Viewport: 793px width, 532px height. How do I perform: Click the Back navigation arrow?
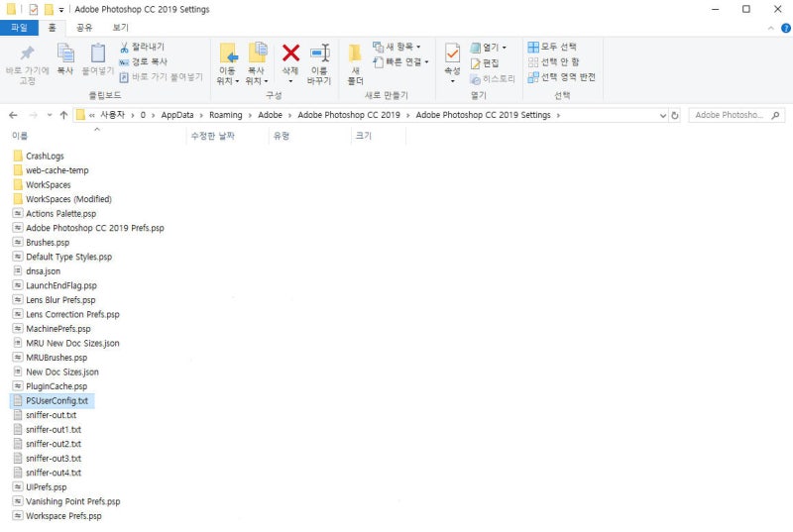pyautogui.click(x=13, y=115)
